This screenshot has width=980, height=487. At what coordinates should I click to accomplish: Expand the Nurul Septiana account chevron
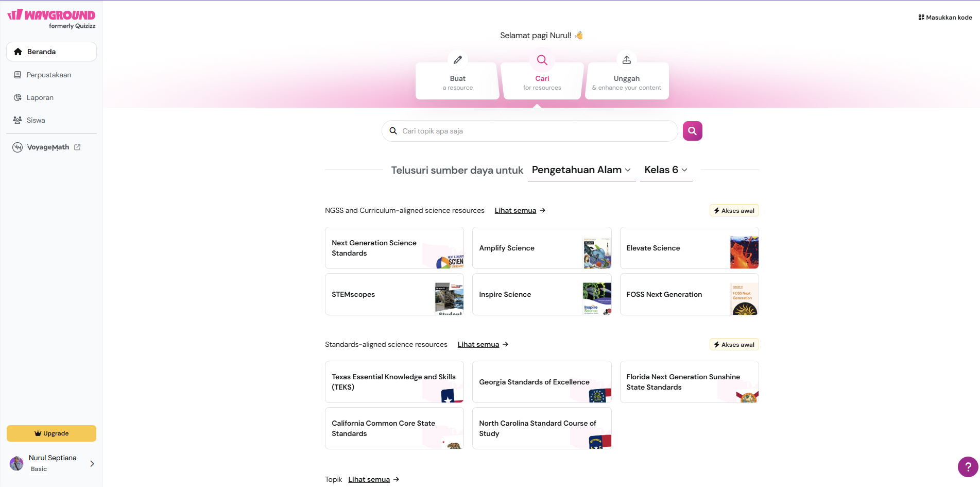pyautogui.click(x=92, y=463)
